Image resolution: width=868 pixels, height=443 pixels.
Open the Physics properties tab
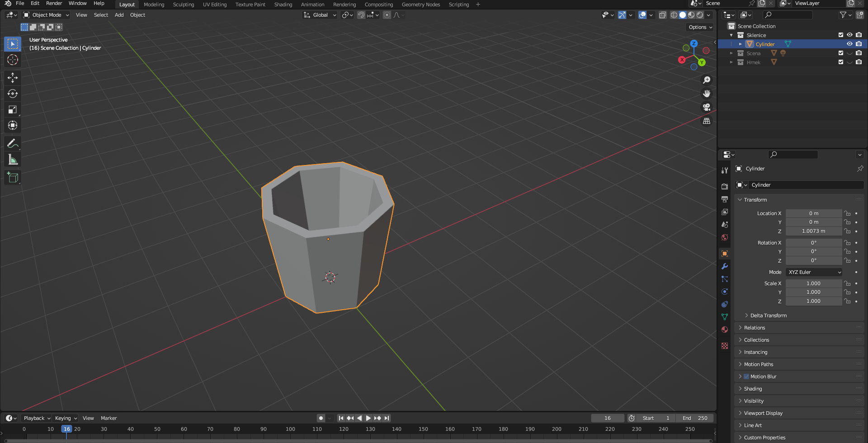(725, 292)
